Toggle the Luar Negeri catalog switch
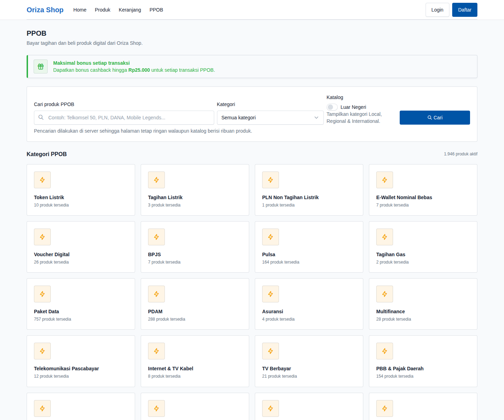Screen dimensions: 504x420 (332, 107)
